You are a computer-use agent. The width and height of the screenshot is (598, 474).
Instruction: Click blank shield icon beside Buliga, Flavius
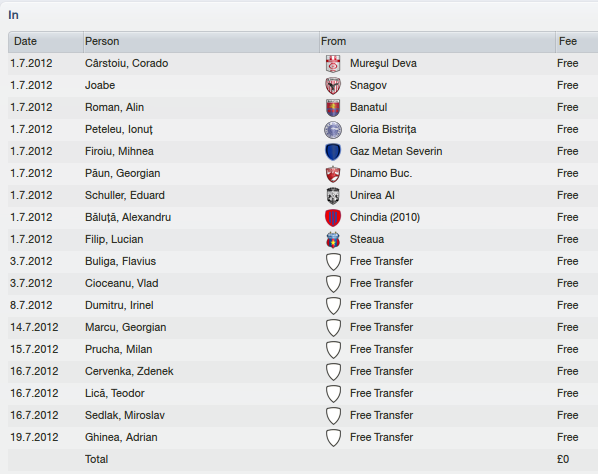pyautogui.click(x=333, y=262)
